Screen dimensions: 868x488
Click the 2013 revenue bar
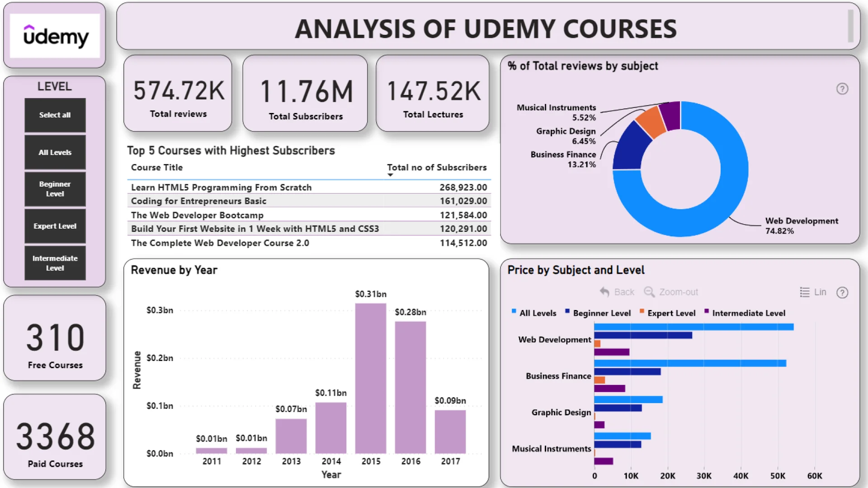[x=291, y=436]
